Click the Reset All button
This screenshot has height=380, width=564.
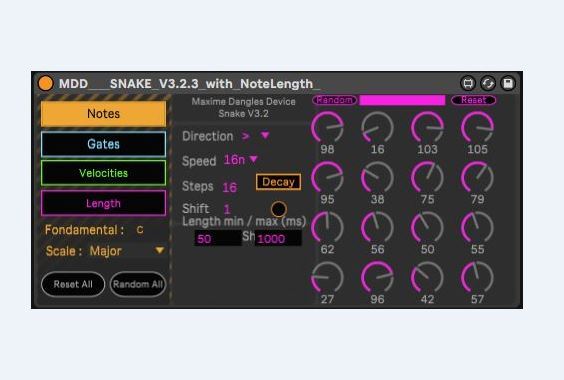(73, 284)
